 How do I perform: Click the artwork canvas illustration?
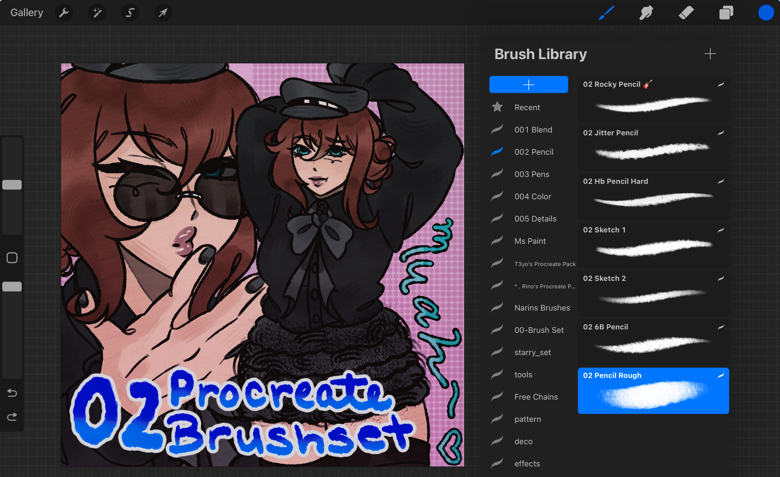(263, 265)
